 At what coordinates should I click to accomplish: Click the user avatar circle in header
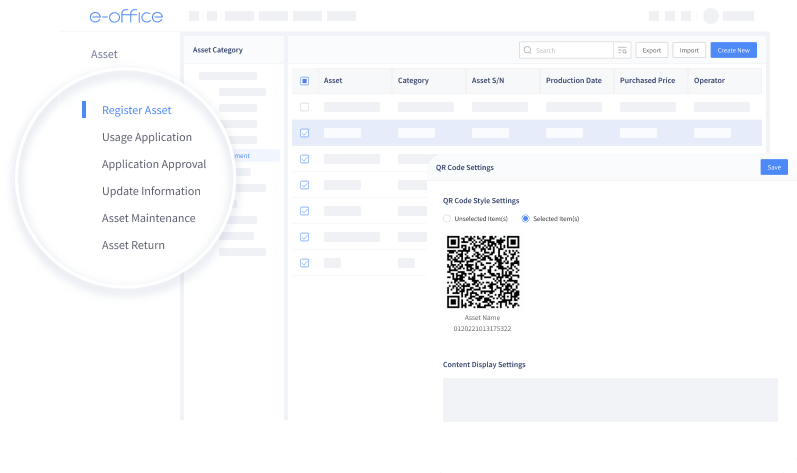click(711, 16)
